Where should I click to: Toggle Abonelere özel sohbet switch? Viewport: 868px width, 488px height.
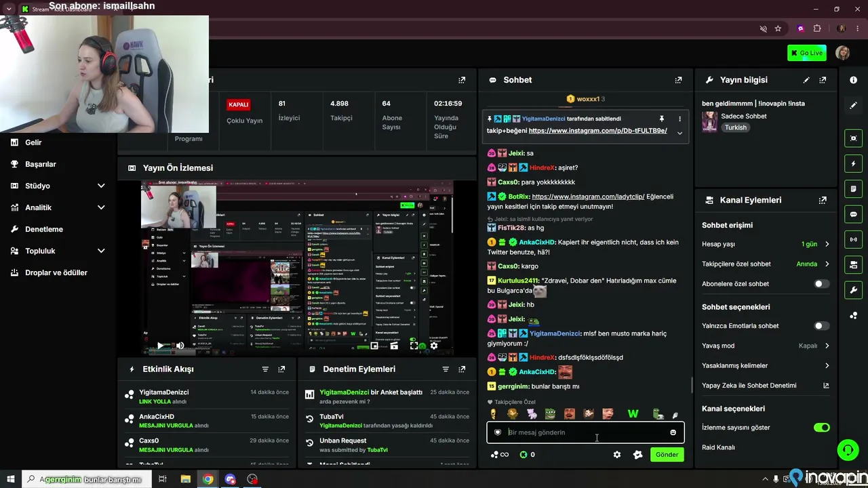[x=821, y=284]
